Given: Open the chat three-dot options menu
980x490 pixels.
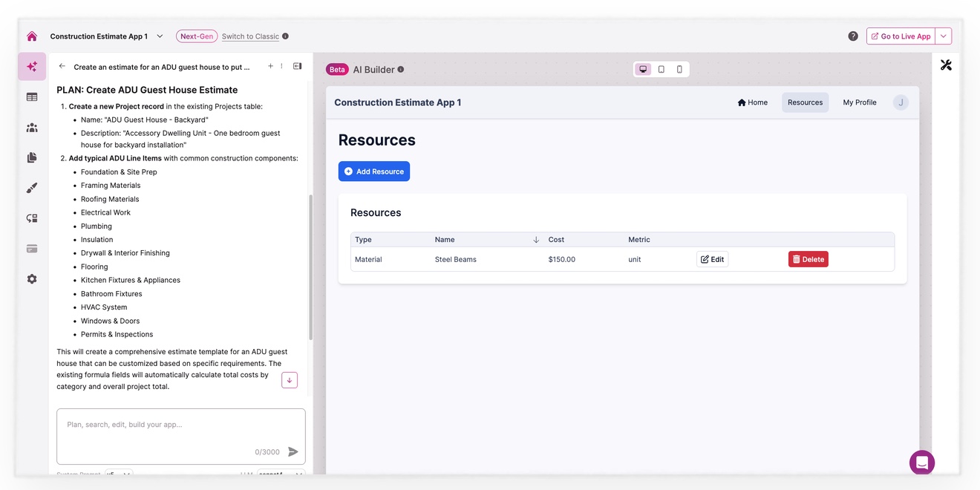Looking at the screenshot, I should pyautogui.click(x=282, y=67).
